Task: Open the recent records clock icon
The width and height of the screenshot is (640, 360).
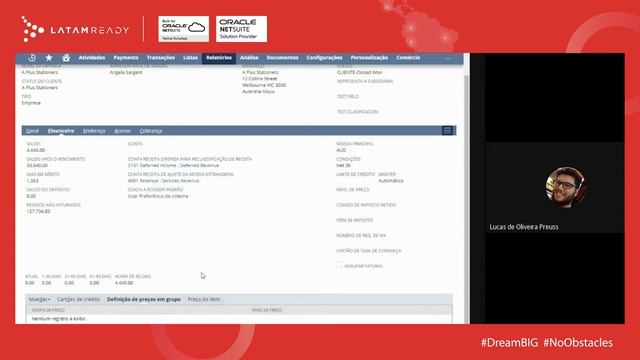Action: tap(32, 58)
